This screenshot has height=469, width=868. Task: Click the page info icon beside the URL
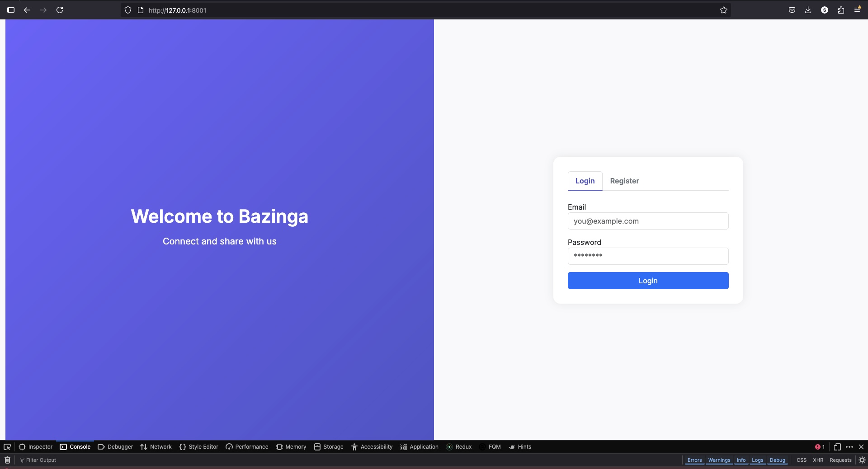pyautogui.click(x=141, y=10)
